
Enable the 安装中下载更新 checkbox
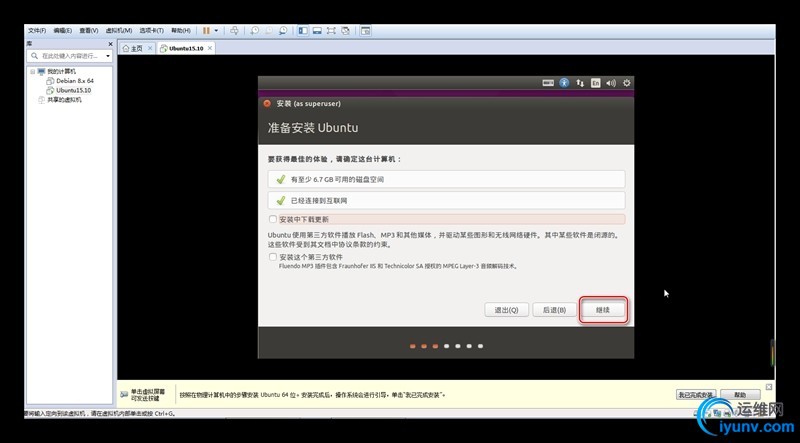273,219
